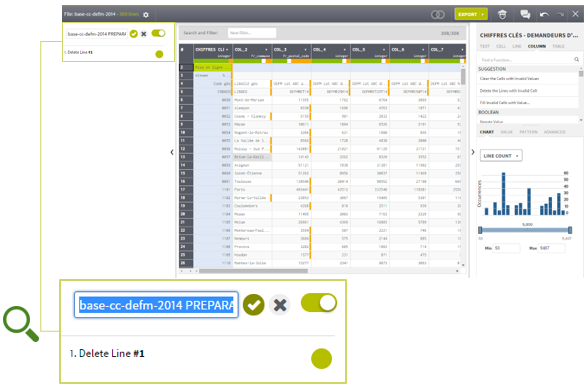Collapse the functions panel with right chevron
This screenshot has width=587, height=389.
(473, 152)
